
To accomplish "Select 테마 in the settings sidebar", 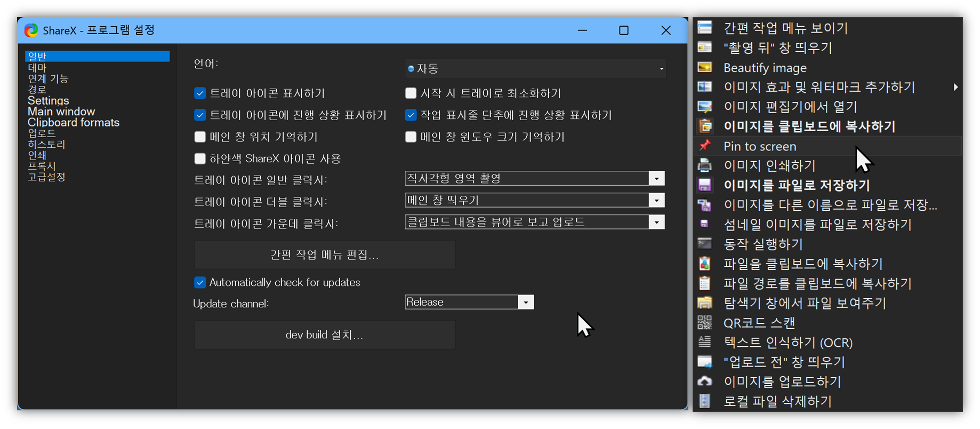I will pos(37,68).
